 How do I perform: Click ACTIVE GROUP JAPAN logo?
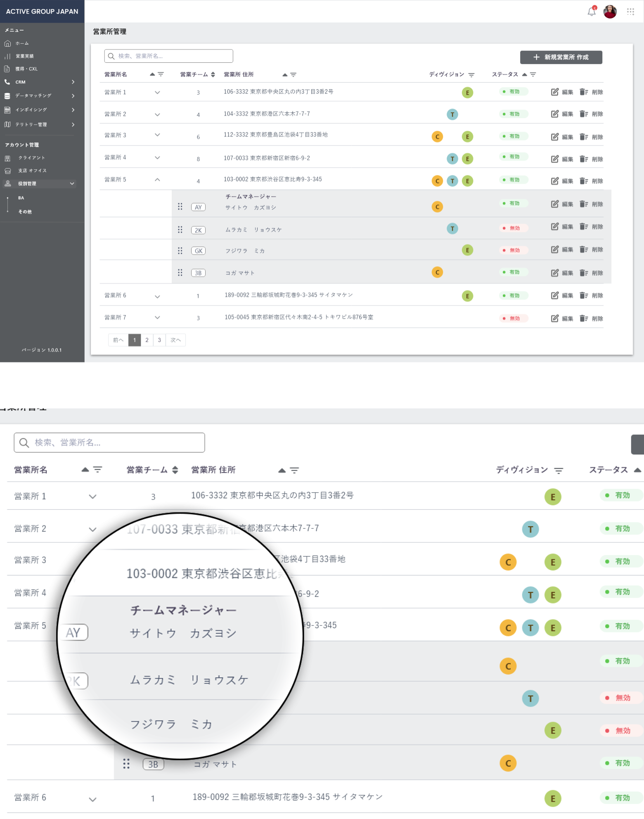pyautogui.click(x=42, y=12)
